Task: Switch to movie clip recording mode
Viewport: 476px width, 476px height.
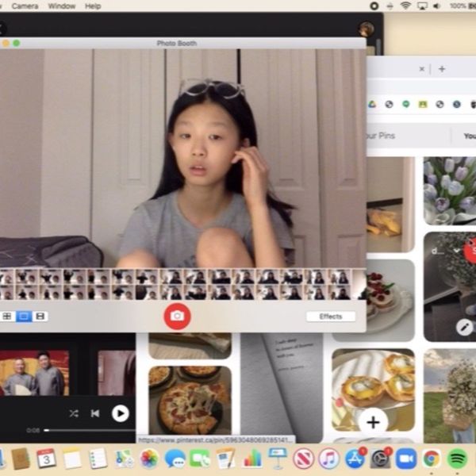Action: coord(40,317)
